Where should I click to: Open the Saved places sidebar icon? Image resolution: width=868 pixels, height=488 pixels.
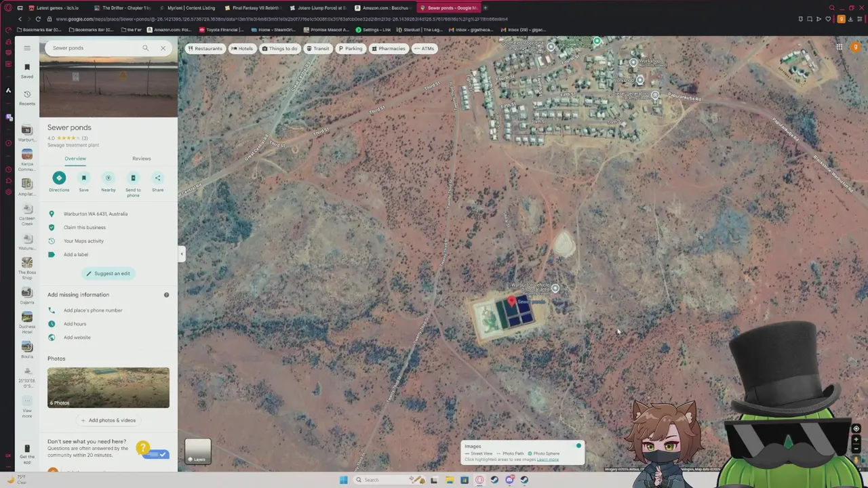(27, 70)
